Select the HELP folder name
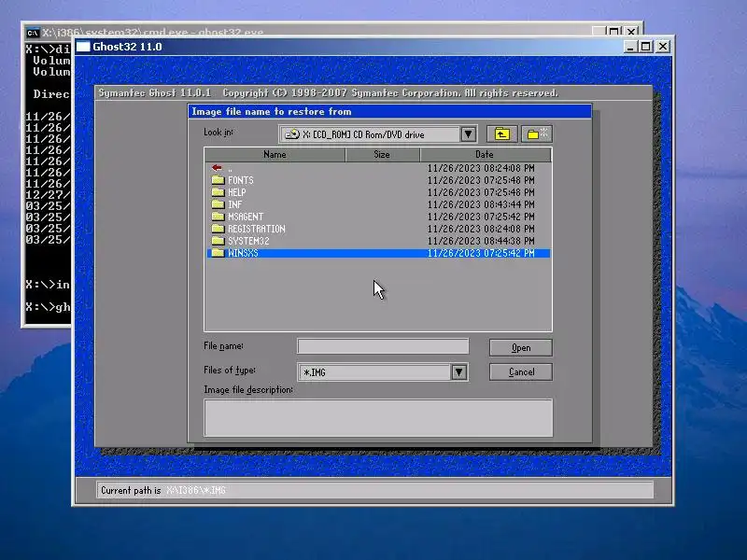The height and width of the screenshot is (560, 747). click(x=237, y=192)
